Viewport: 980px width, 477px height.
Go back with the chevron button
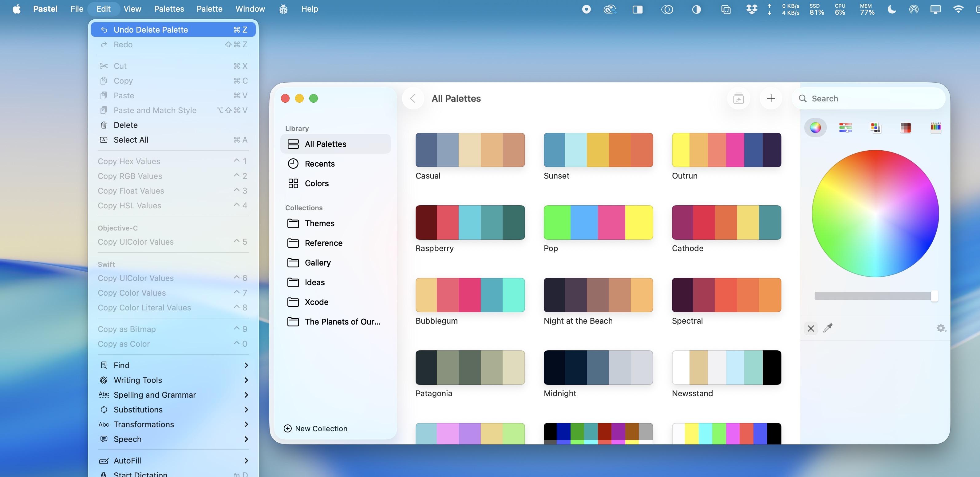tap(413, 99)
